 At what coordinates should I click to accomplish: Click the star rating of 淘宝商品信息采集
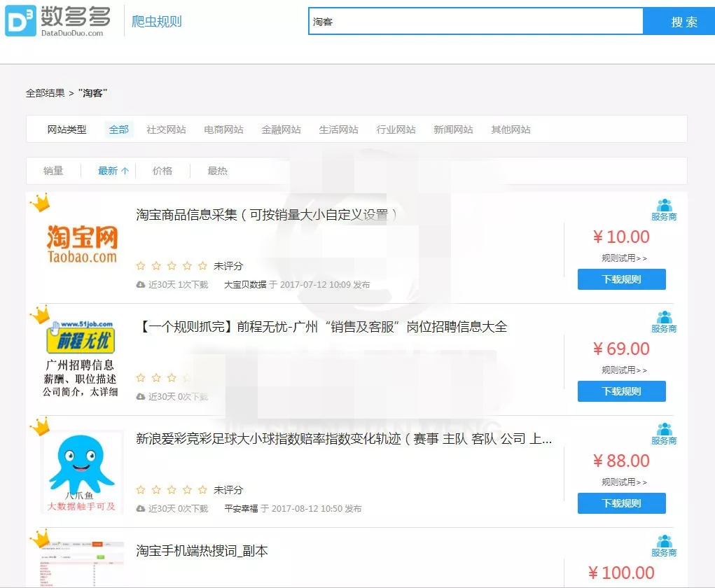pyautogui.click(x=172, y=266)
